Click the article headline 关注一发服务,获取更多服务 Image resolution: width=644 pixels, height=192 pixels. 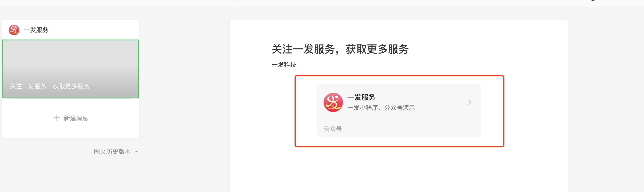pyautogui.click(x=340, y=49)
